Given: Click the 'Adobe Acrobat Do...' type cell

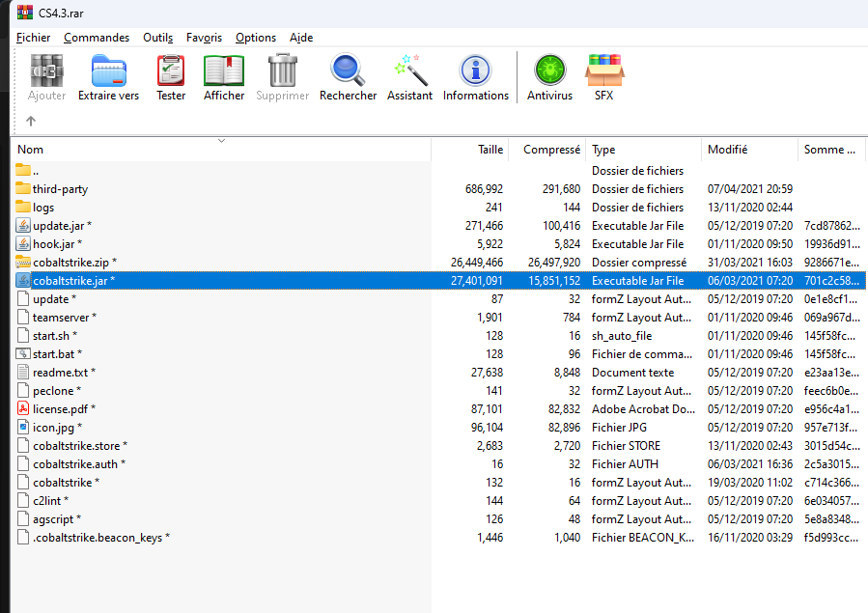Looking at the screenshot, I should click(x=643, y=409).
